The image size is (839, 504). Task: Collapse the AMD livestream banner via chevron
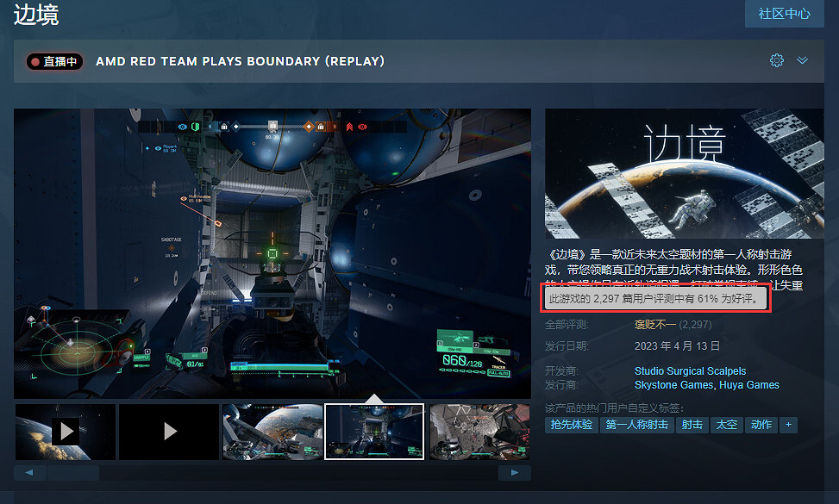pyautogui.click(x=803, y=60)
